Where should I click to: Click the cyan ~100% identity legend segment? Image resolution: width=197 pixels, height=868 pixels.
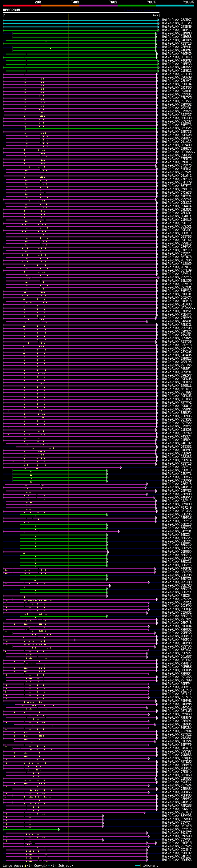click(x=175, y=6)
